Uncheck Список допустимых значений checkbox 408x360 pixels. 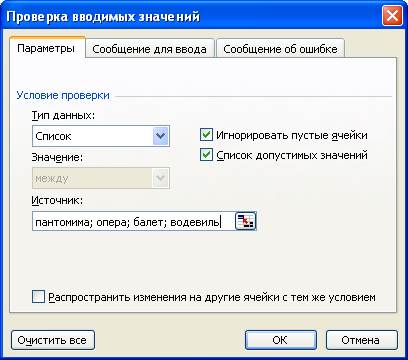(206, 155)
